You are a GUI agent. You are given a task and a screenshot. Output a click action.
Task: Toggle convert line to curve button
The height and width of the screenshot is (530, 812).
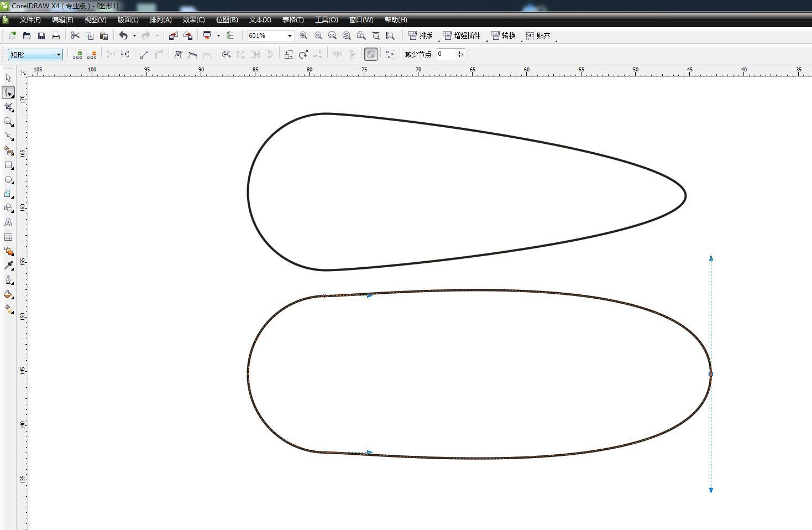coord(159,54)
